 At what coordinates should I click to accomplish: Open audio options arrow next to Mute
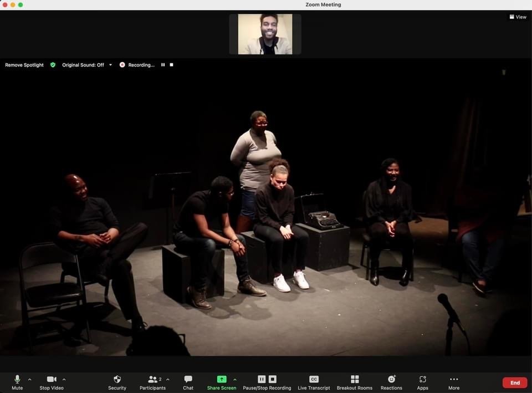pyautogui.click(x=29, y=380)
